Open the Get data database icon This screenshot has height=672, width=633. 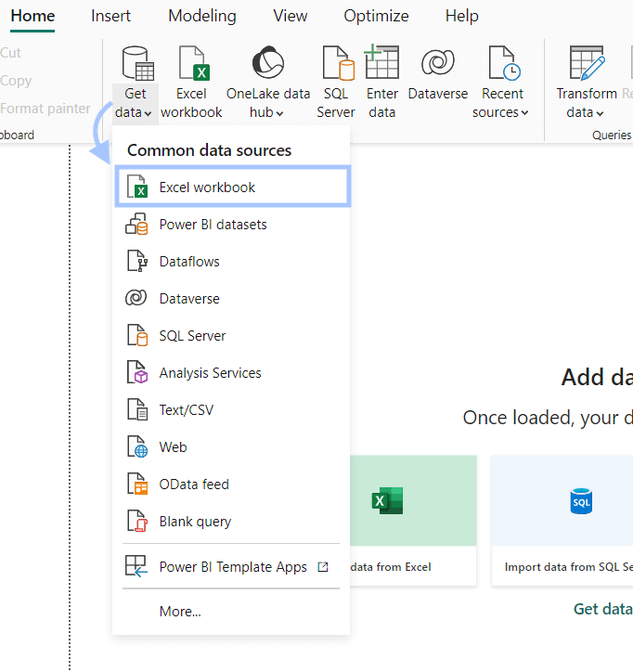(138, 64)
